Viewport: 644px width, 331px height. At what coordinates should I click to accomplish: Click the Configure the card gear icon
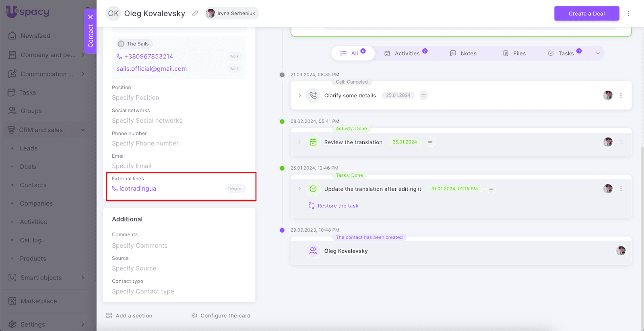194,316
